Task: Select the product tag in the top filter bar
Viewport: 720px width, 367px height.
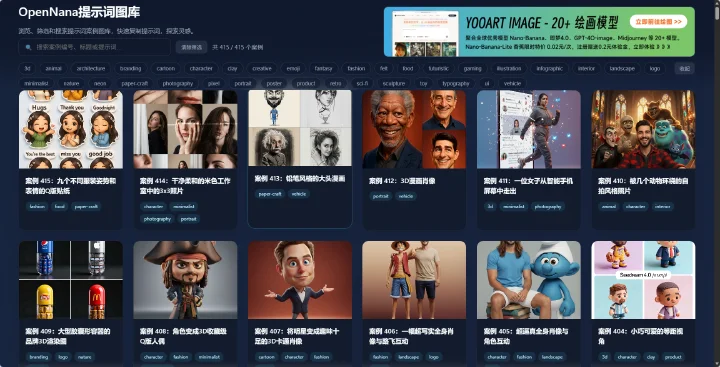Action: [306, 84]
